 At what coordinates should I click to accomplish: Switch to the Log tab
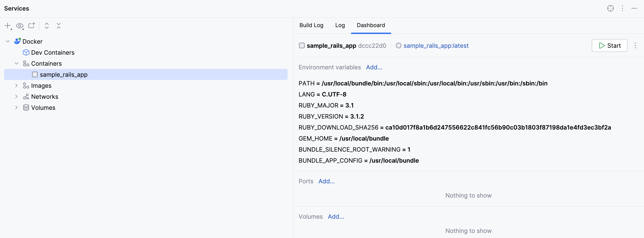click(340, 25)
